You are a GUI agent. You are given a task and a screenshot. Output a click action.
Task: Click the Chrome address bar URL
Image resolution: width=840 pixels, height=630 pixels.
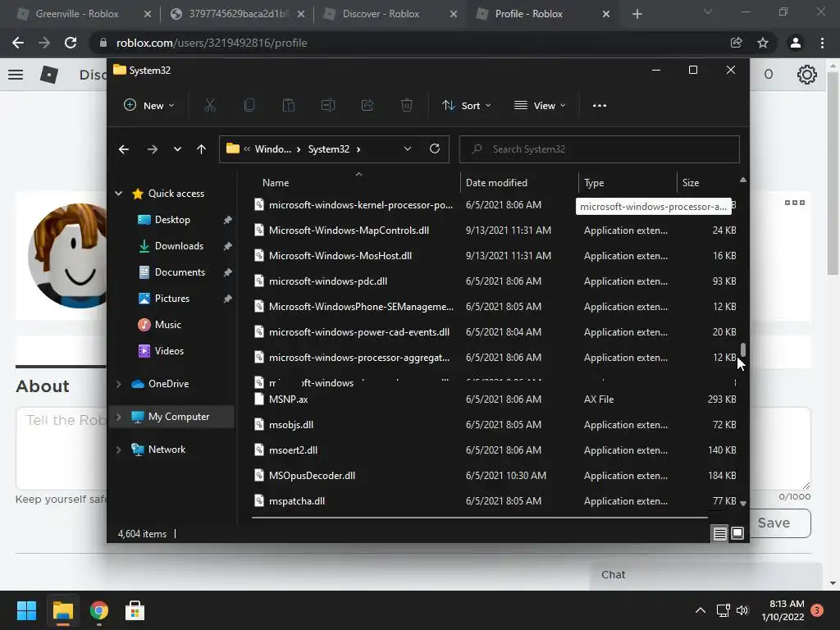click(212, 43)
